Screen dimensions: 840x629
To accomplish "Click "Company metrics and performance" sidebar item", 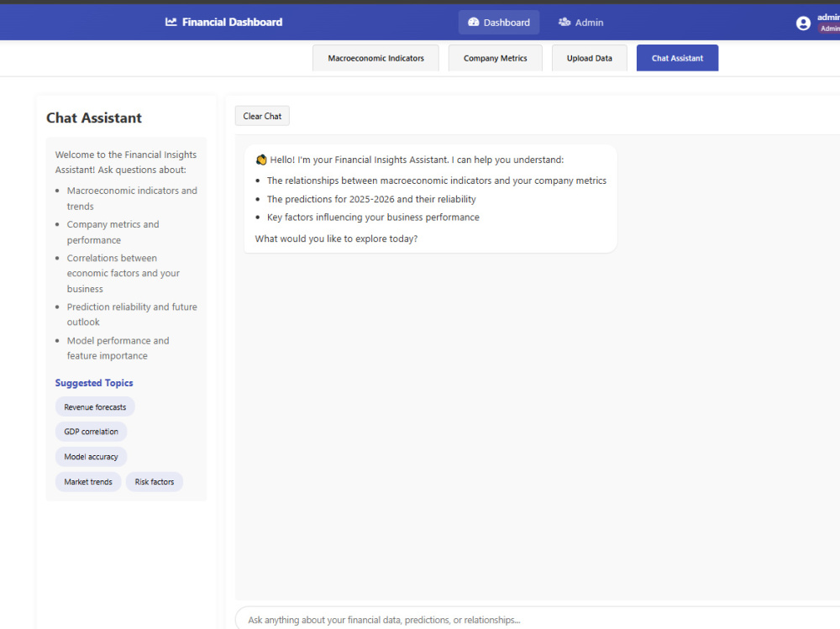I will point(113,232).
